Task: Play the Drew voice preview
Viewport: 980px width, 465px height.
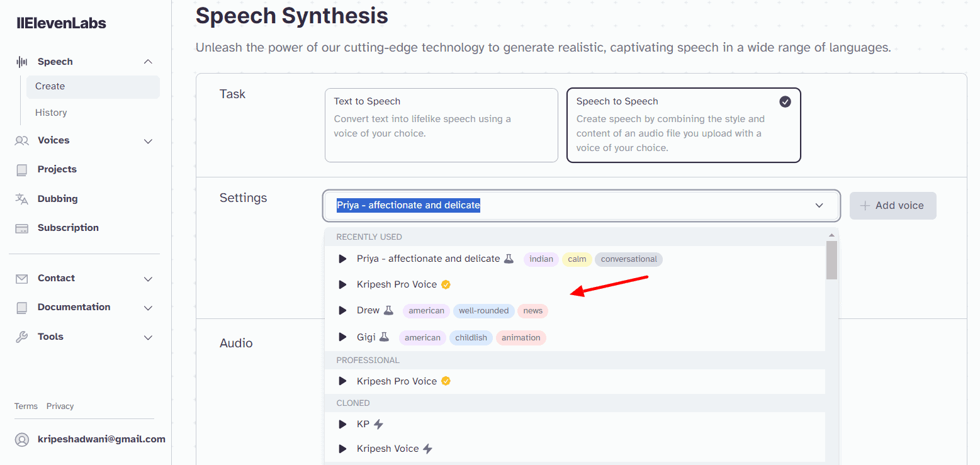Action: tap(343, 310)
